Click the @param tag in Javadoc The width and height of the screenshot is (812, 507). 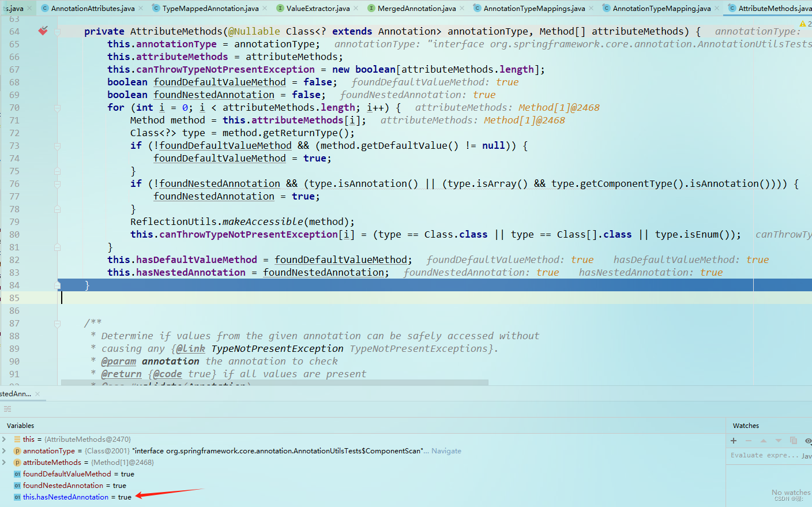point(119,362)
